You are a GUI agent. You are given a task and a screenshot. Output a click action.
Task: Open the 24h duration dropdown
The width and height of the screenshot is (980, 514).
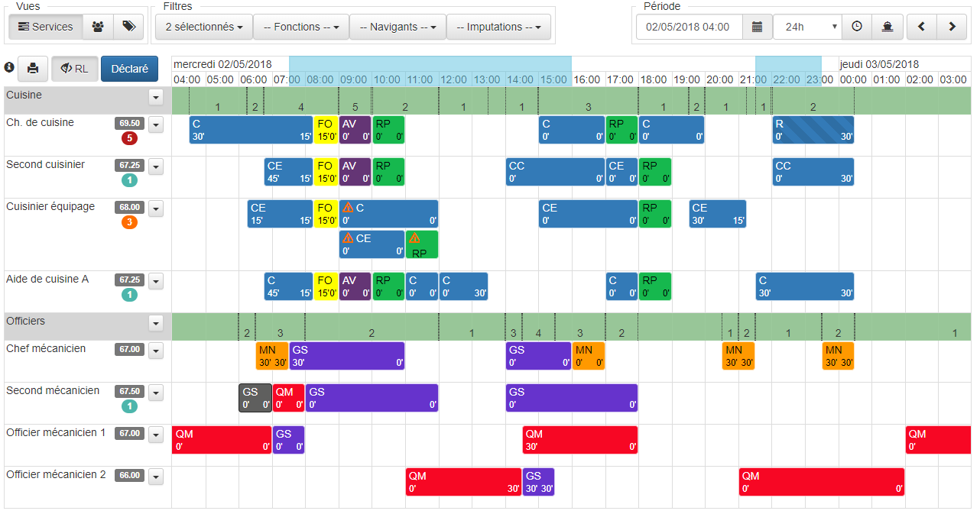point(806,26)
